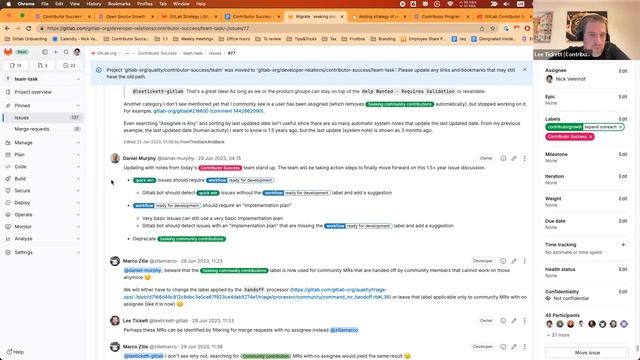Open the triage-ops handoff processor link
Viewport: 640px width, 360px height.
[x=257, y=293]
